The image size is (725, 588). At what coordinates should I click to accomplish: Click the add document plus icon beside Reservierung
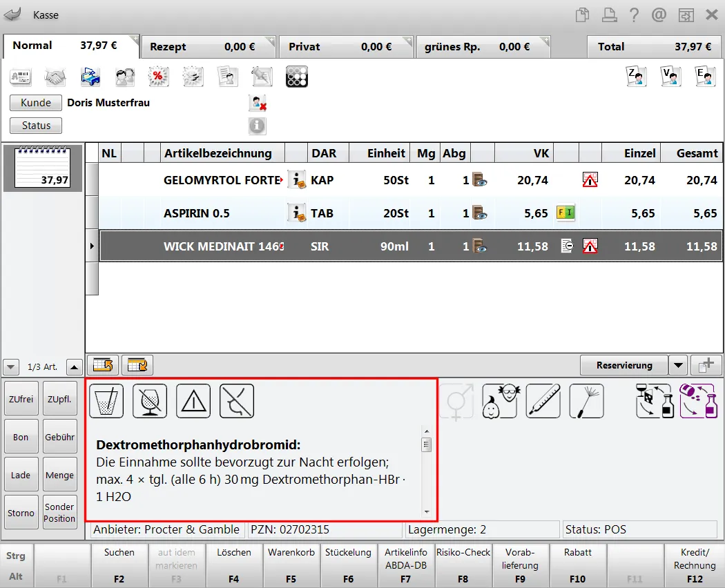(706, 365)
